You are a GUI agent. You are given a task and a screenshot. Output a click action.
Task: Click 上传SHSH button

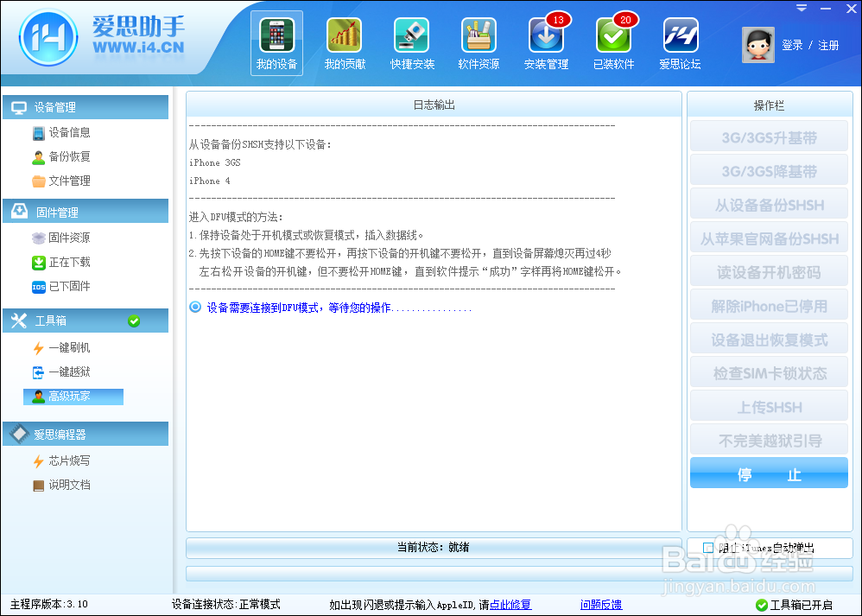pyautogui.click(x=769, y=407)
